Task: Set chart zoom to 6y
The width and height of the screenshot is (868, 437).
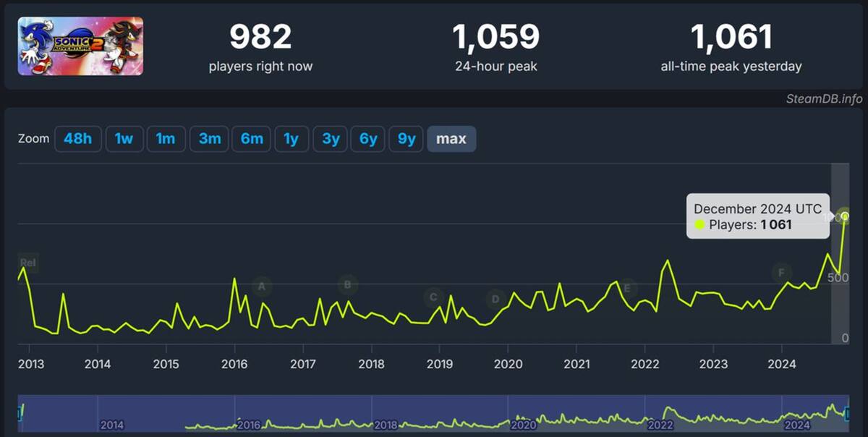Action: coord(368,139)
